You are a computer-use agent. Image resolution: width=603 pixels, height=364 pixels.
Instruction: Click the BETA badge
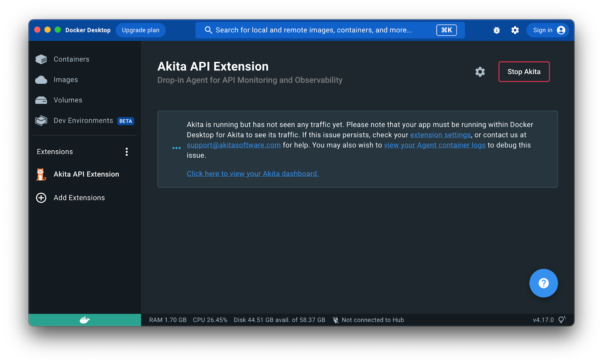(125, 121)
